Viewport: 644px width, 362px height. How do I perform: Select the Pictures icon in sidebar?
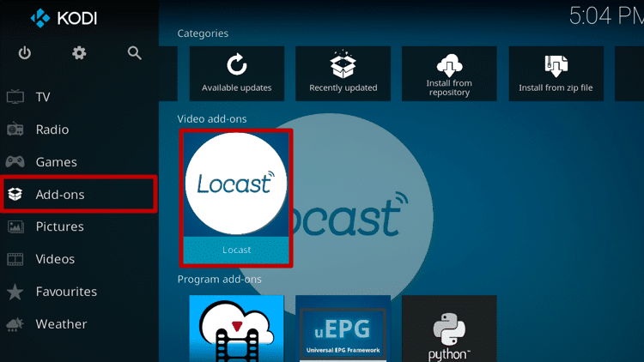[15, 226]
